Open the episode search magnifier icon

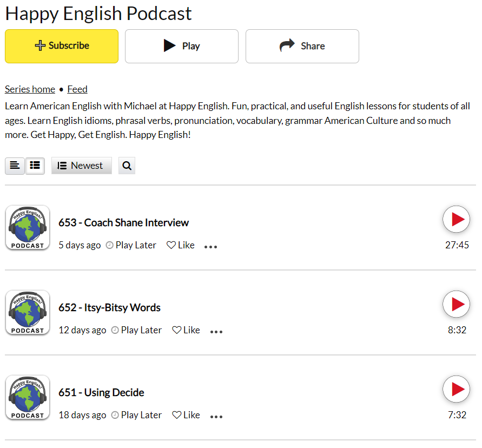(x=127, y=166)
